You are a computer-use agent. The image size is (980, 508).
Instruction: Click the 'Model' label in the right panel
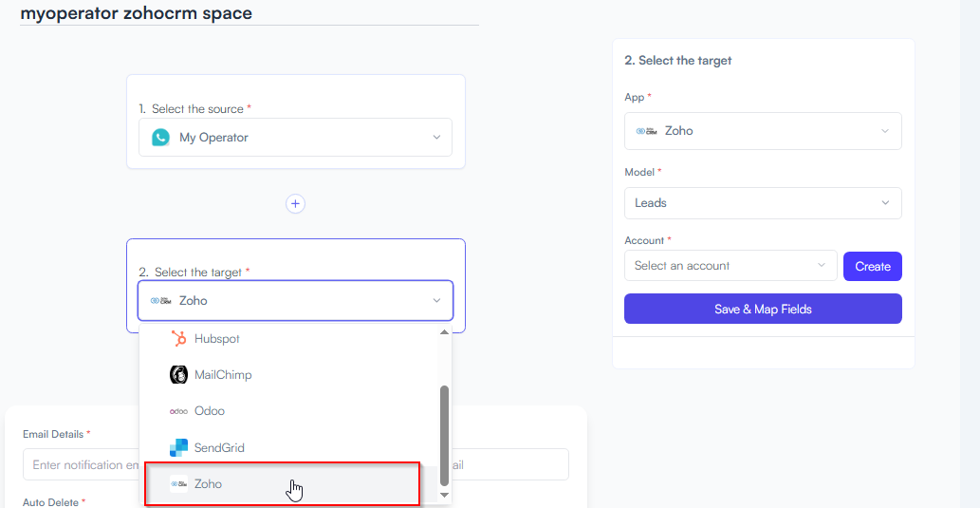tap(639, 172)
